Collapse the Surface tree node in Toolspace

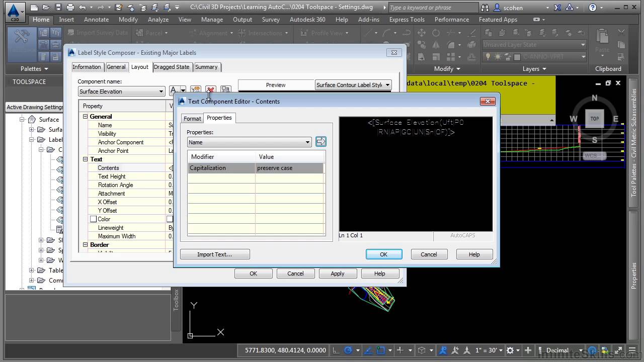(22, 120)
